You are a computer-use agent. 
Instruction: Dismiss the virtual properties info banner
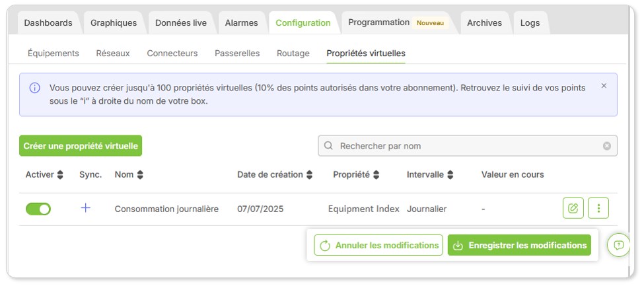pyautogui.click(x=604, y=86)
